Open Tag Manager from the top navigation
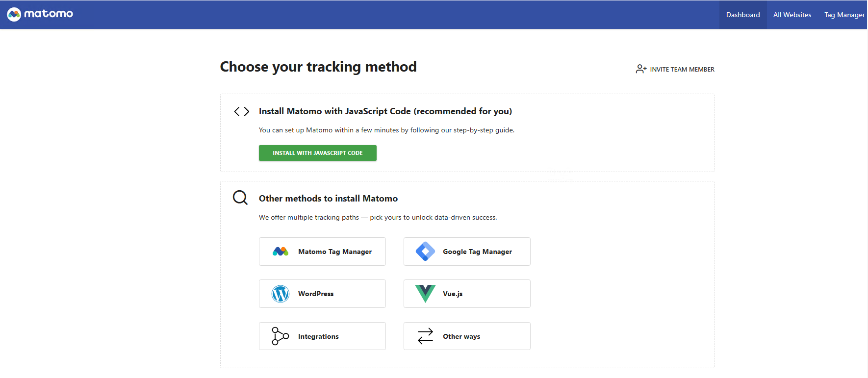The width and height of the screenshot is (868, 378). pyautogui.click(x=844, y=15)
